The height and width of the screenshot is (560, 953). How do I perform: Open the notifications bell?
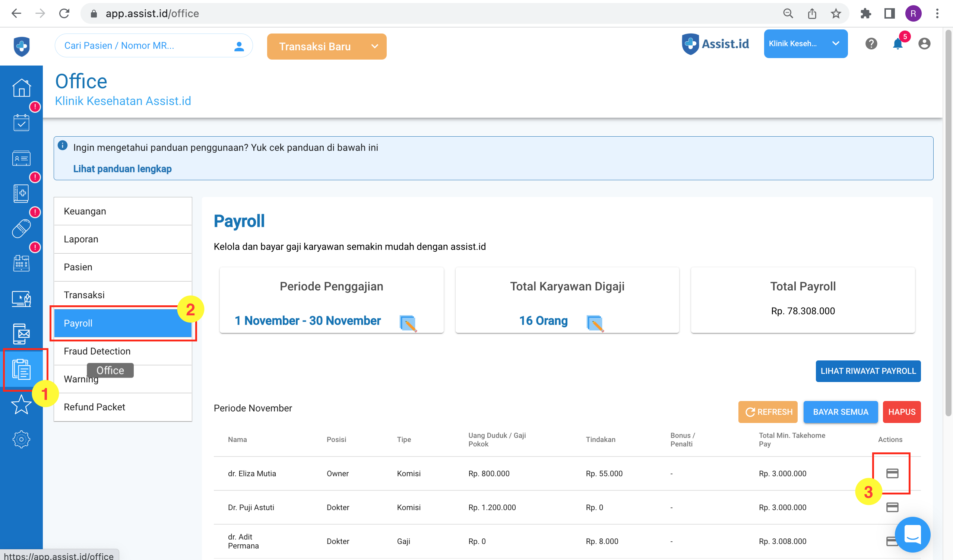(897, 44)
